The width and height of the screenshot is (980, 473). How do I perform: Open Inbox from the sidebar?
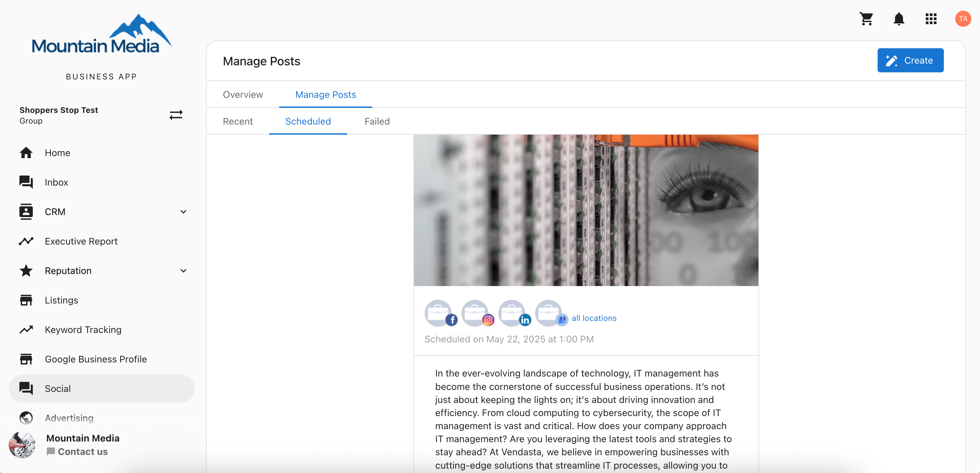tap(101, 182)
